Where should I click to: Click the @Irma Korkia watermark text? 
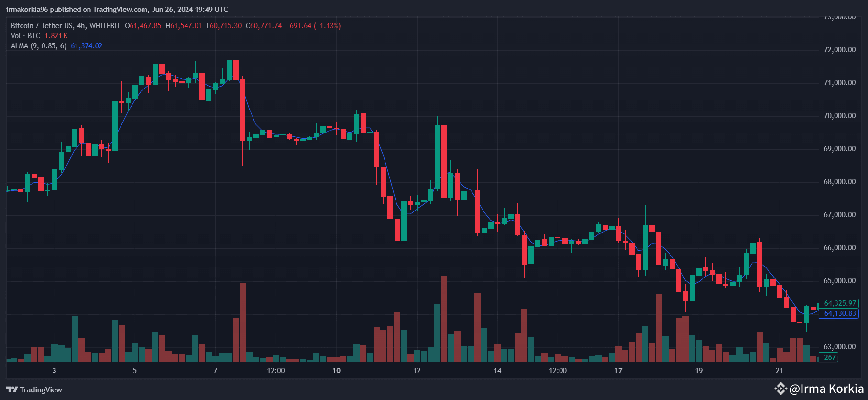coord(826,389)
